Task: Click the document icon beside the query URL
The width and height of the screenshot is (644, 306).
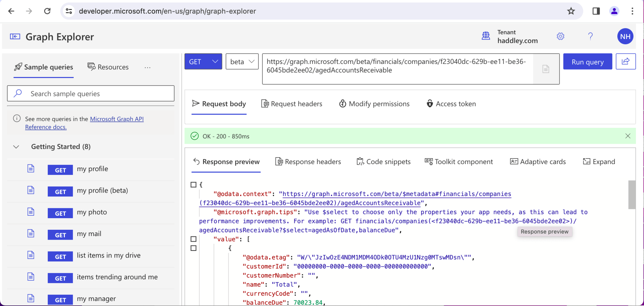Action: click(x=546, y=69)
